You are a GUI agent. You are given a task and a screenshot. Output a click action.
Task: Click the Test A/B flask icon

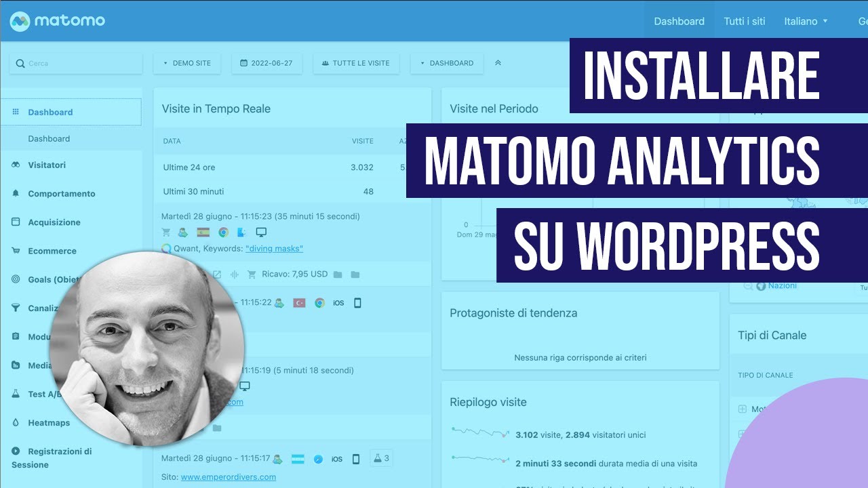[x=15, y=393]
